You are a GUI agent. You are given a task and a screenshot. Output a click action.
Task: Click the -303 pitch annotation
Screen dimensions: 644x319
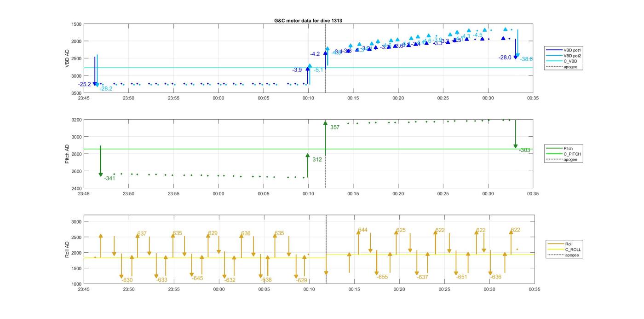point(524,151)
